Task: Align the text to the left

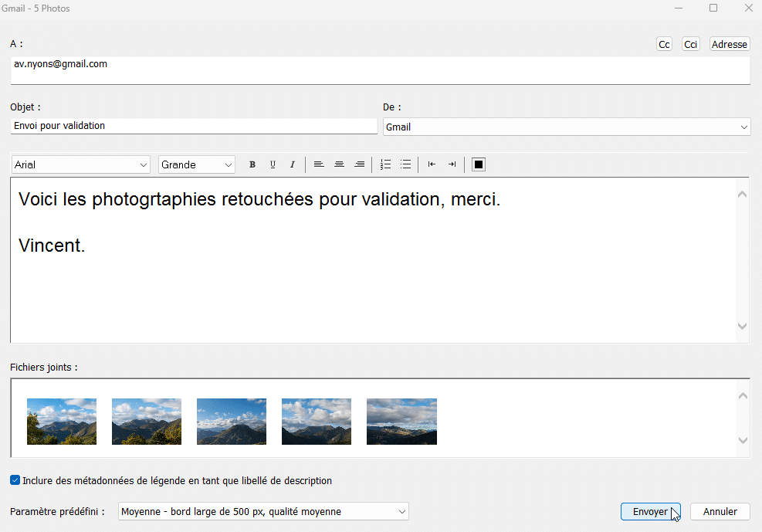Action: tap(319, 164)
